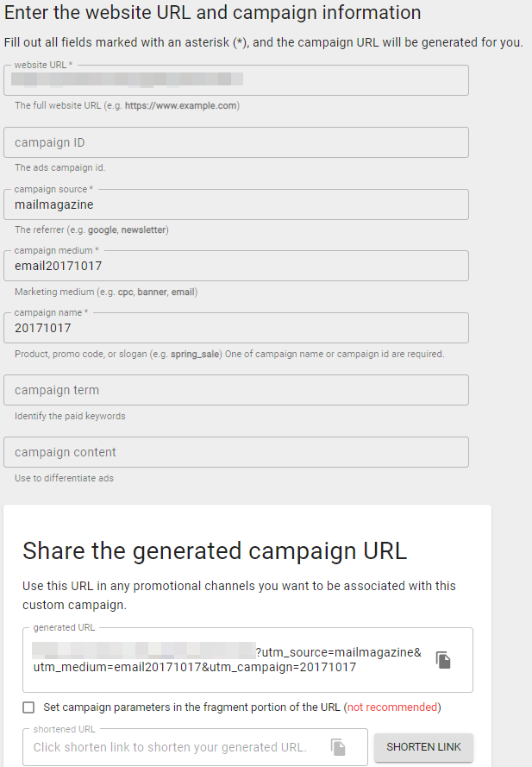The width and height of the screenshot is (532, 767).
Task: Edit the campaign medium field email20171017
Action: (236, 266)
